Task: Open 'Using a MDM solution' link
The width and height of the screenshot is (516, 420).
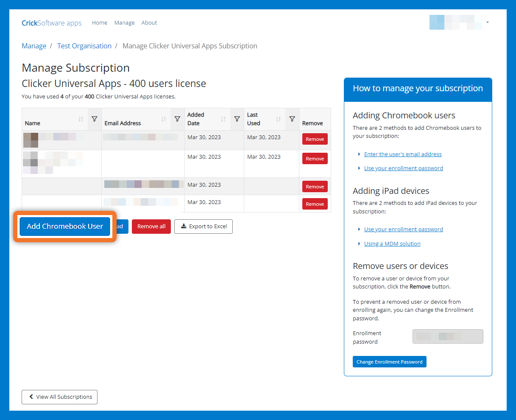Action: [x=392, y=244]
